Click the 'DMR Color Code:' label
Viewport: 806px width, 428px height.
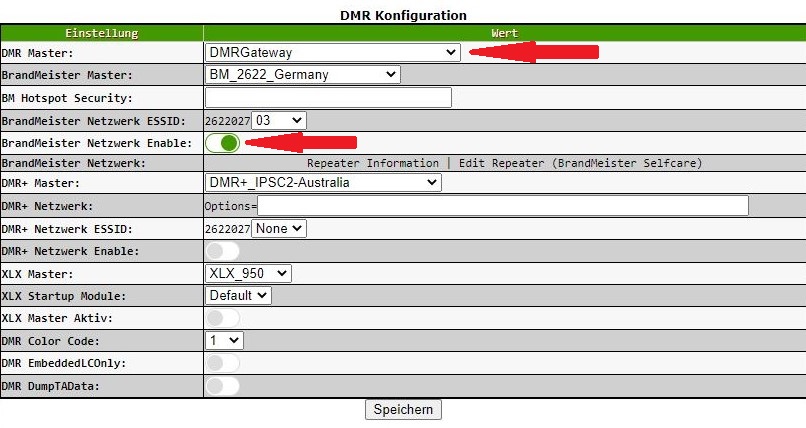coord(50,341)
